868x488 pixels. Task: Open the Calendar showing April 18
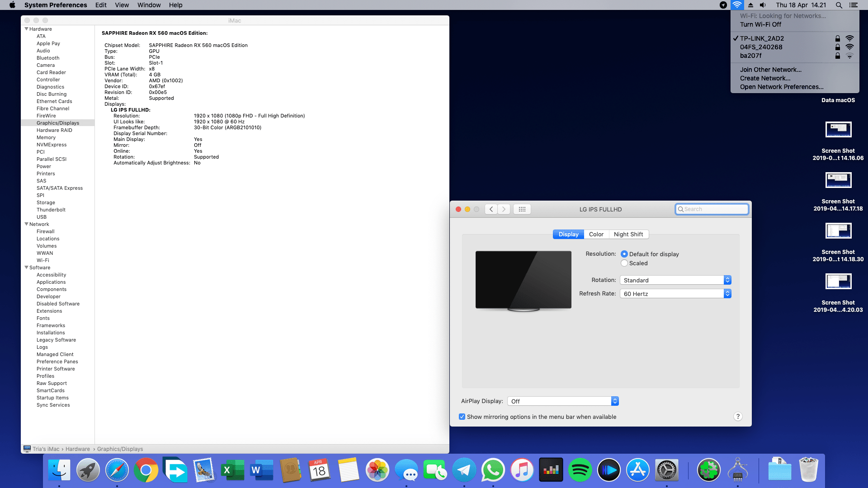(x=320, y=470)
